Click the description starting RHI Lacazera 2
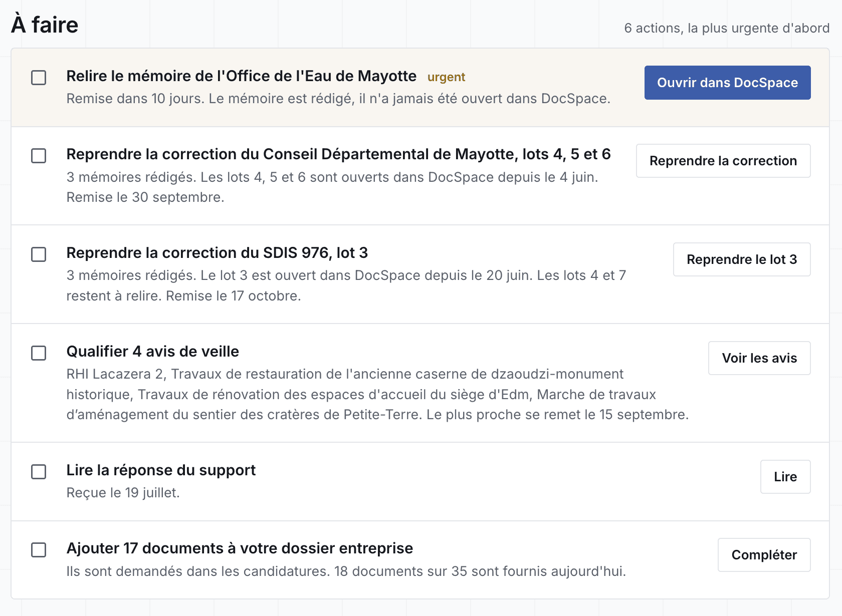The image size is (842, 616). pyautogui.click(x=377, y=395)
